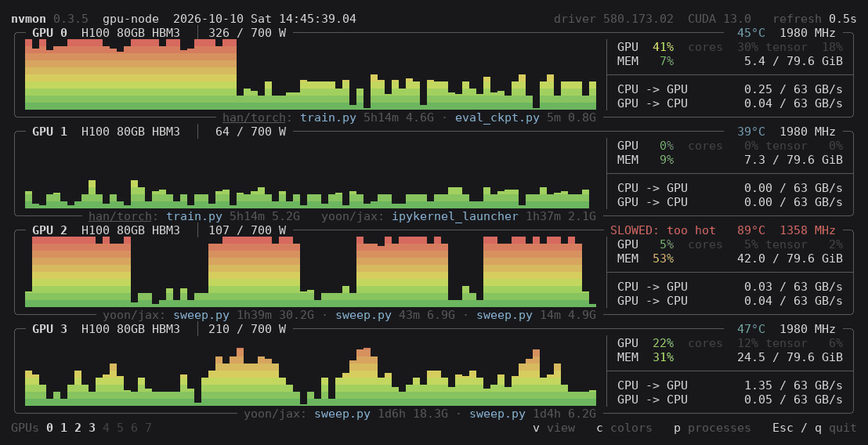Click the '210 / 700 W' power reading

[247, 329]
